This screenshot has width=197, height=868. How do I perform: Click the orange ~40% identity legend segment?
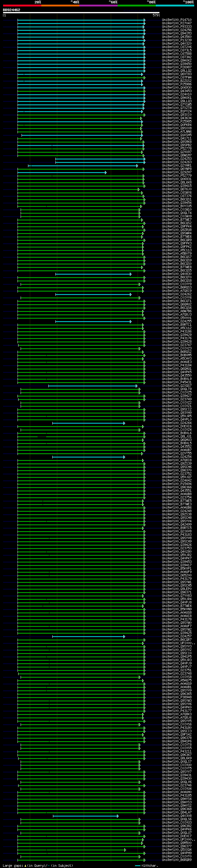pyautogui.click(x=60, y=6)
